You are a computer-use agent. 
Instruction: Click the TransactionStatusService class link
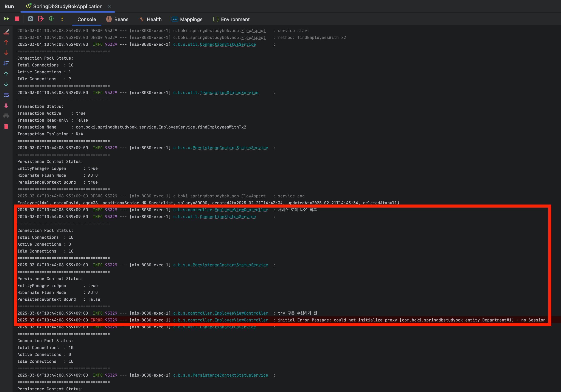(229, 93)
